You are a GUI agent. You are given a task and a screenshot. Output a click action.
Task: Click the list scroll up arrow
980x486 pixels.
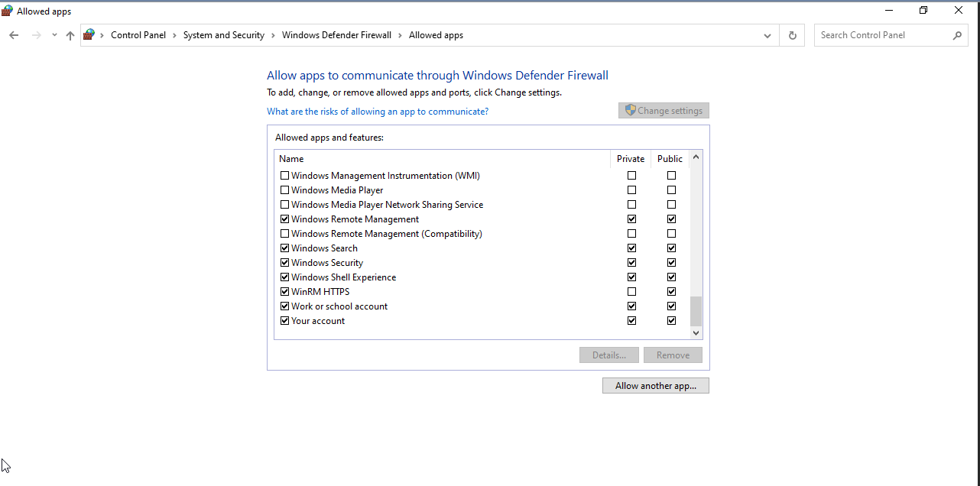[x=696, y=158]
